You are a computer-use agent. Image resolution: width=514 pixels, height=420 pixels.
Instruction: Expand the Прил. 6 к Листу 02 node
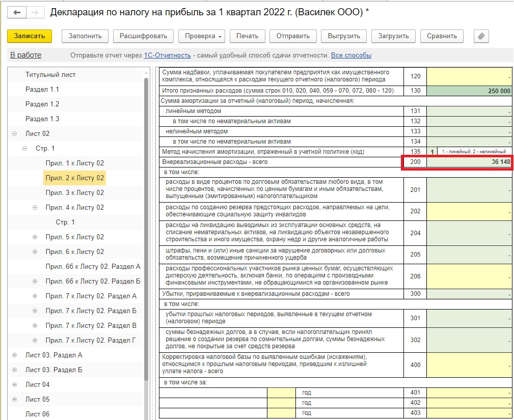pos(35,251)
